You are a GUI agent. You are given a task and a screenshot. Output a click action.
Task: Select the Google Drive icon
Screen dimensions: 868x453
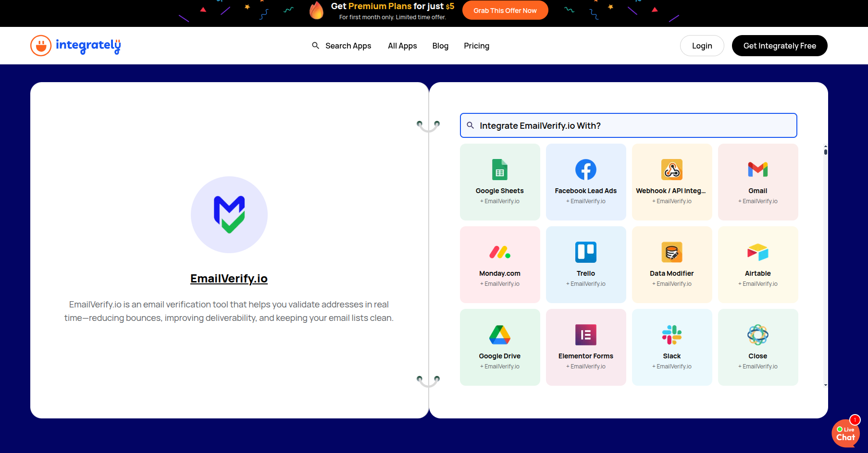coord(500,335)
